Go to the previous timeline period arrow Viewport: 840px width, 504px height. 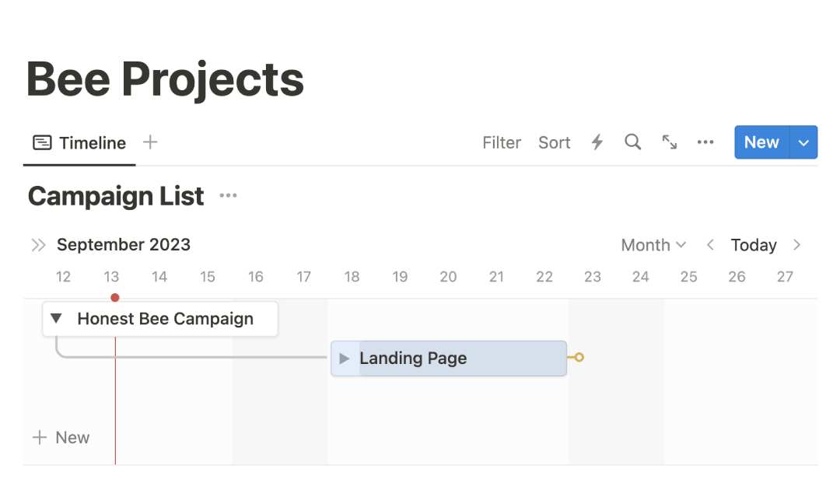tap(710, 245)
